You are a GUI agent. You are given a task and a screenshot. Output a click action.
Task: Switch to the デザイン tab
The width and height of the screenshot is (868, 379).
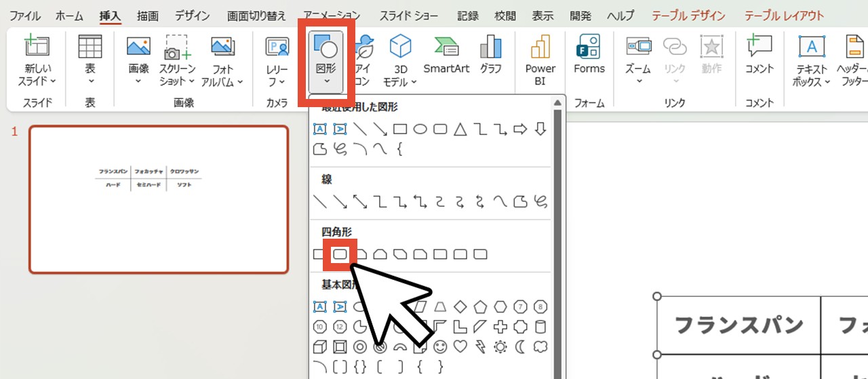pyautogui.click(x=192, y=16)
